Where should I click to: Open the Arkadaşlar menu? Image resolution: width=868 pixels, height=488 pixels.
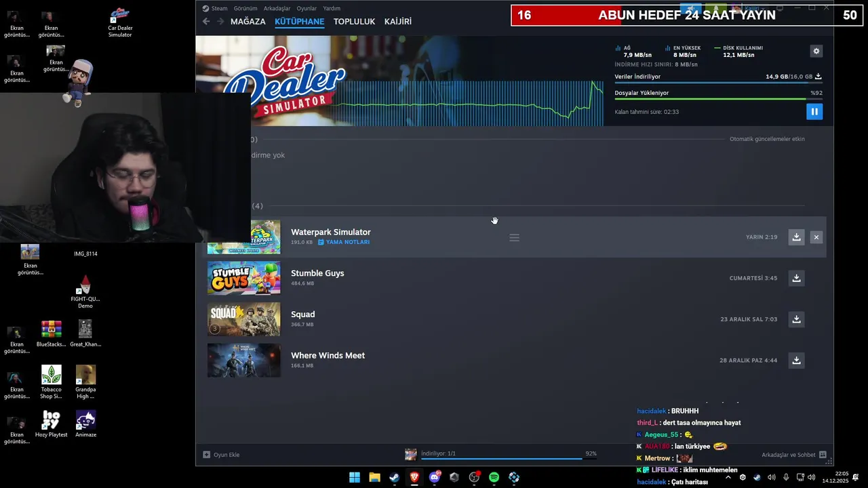coord(277,8)
